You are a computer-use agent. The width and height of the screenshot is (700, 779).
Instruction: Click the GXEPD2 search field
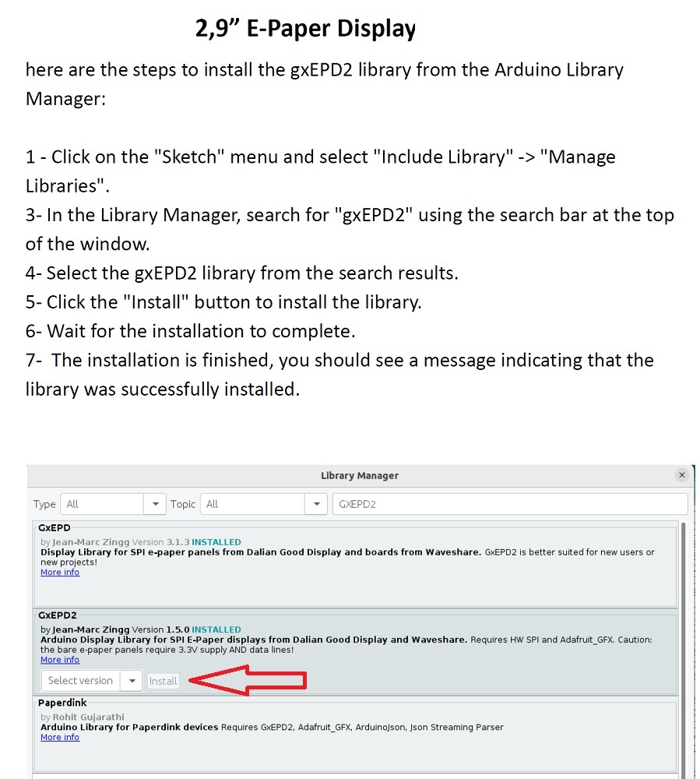(x=510, y=504)
